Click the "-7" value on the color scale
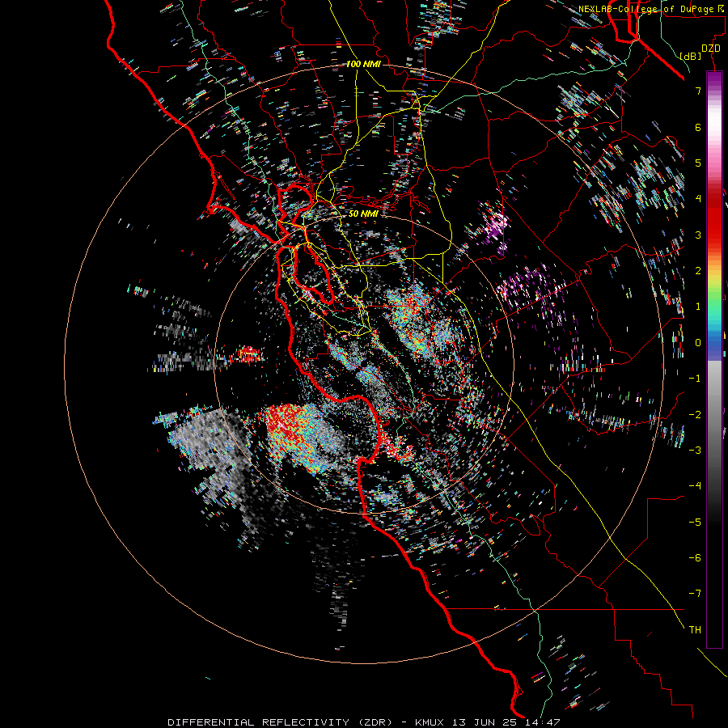Image resolution: width=728 pixels, height=728 pixels. [x=695, y=594]
